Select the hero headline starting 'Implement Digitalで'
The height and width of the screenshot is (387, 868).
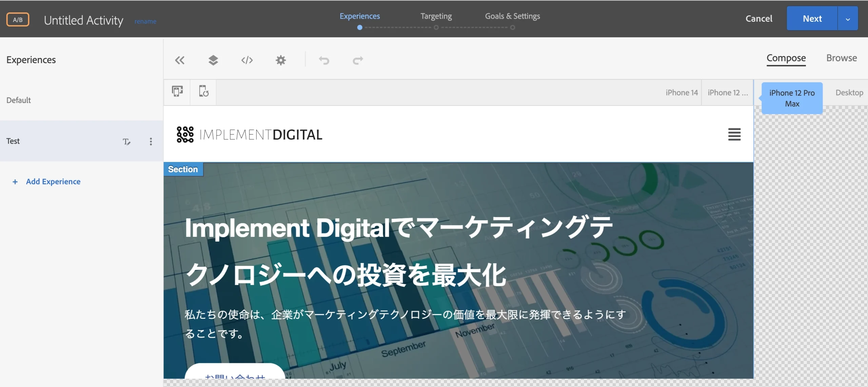(399, 251)
